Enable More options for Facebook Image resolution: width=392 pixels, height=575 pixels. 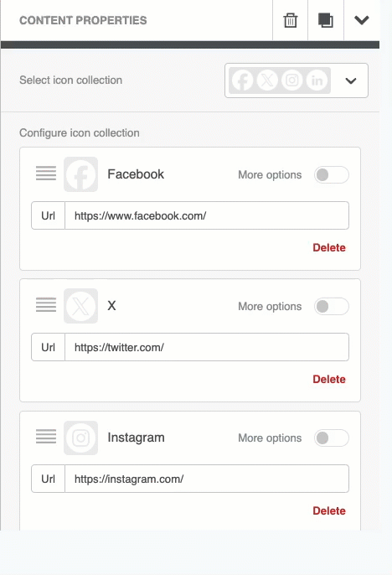331,174
